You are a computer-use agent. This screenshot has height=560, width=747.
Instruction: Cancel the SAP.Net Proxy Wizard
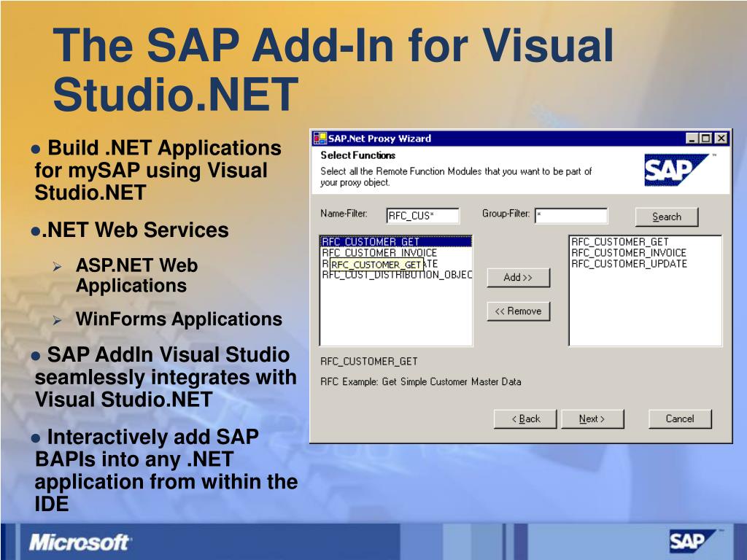[x=680, y=419]
